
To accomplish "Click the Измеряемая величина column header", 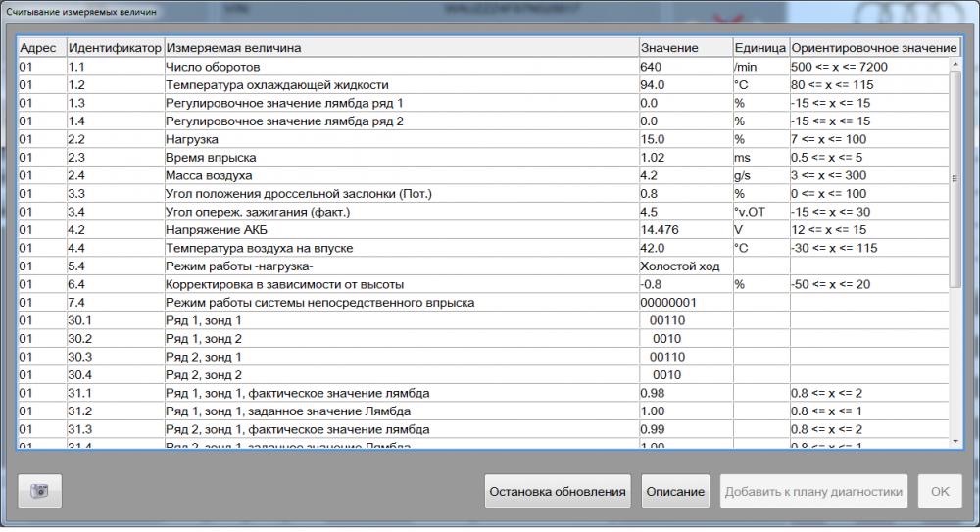I will click(x=401, y=47).
